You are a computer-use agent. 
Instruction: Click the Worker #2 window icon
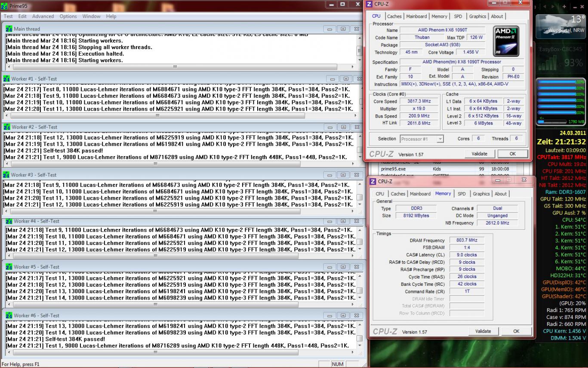pos(6,127)
